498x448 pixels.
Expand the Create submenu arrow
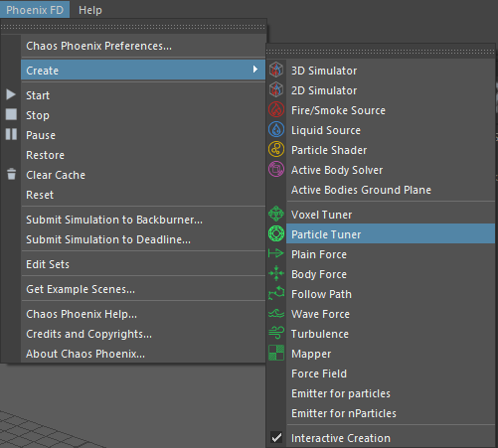tap(255, 70)
